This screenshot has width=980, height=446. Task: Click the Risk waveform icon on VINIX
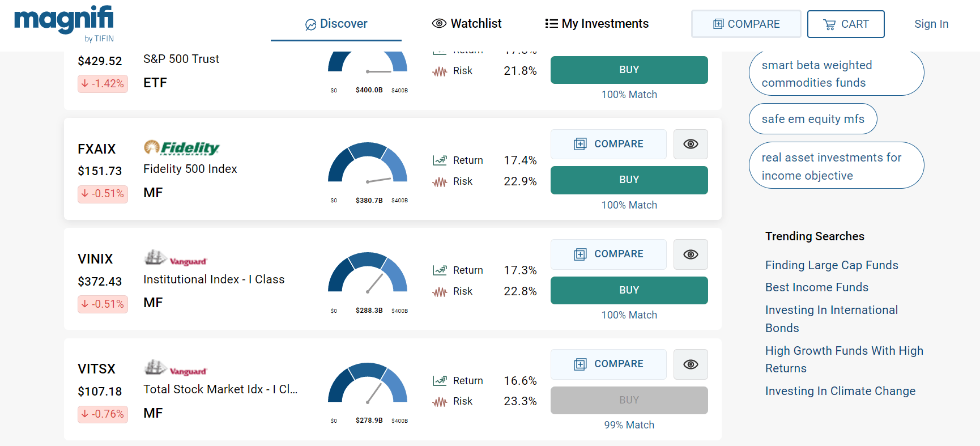tap(440, 292)
